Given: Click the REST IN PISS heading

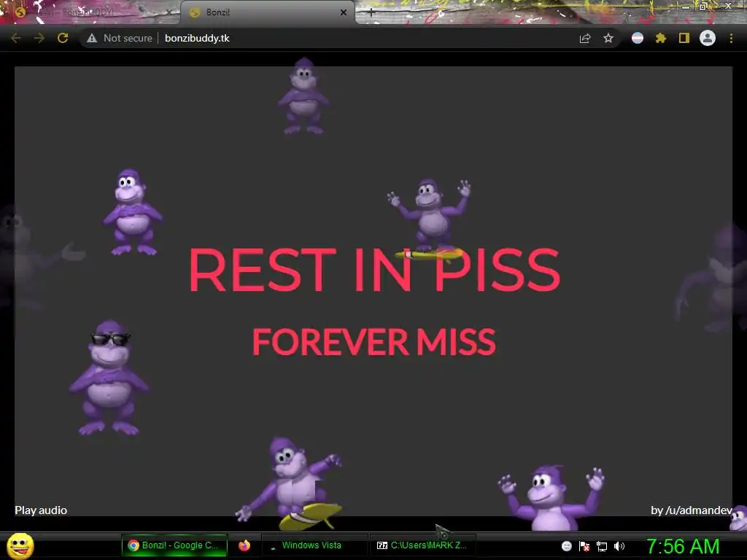Looking at the screenshot, I should click(x=374, y=270).
